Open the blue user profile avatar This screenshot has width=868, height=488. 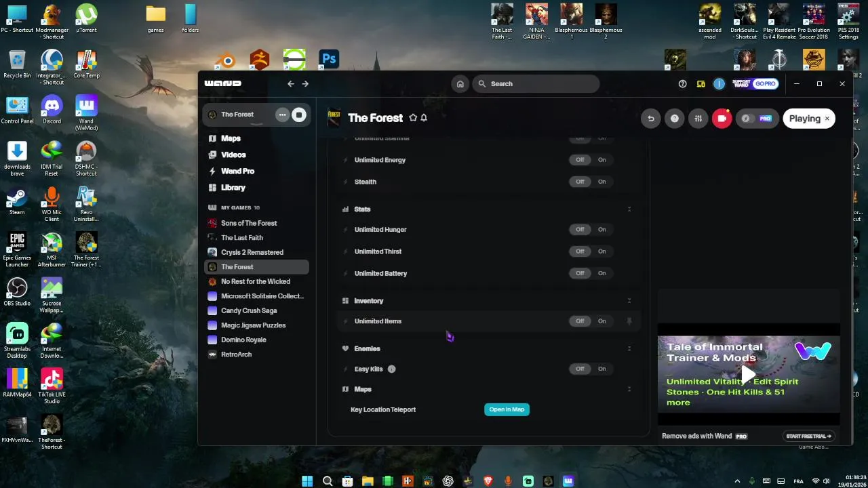tap(719, 84)
